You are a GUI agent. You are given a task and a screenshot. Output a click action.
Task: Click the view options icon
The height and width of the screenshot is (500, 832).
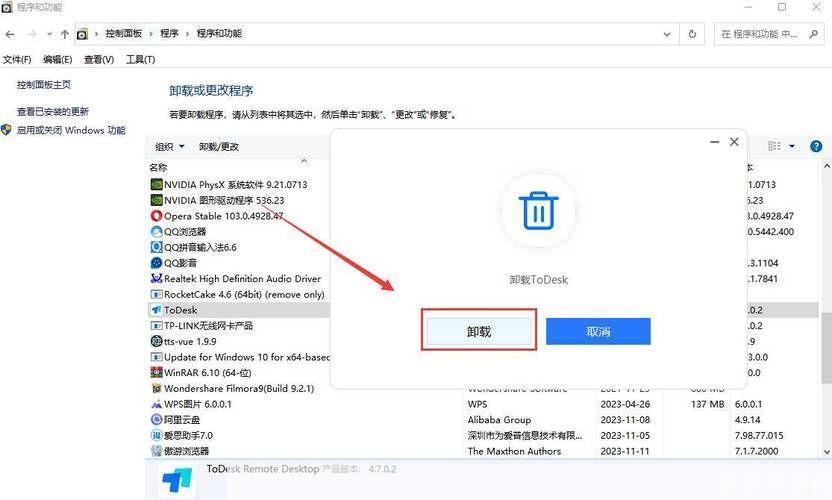pos(774,146)
